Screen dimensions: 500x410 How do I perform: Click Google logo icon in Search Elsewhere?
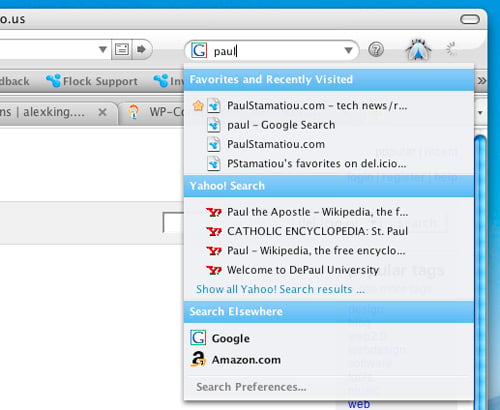198,338
